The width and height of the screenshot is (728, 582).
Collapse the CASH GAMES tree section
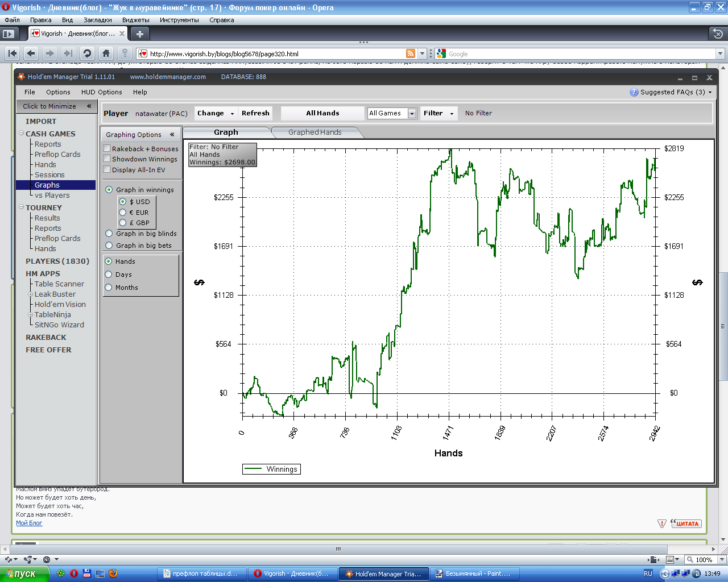click(21, 134)
